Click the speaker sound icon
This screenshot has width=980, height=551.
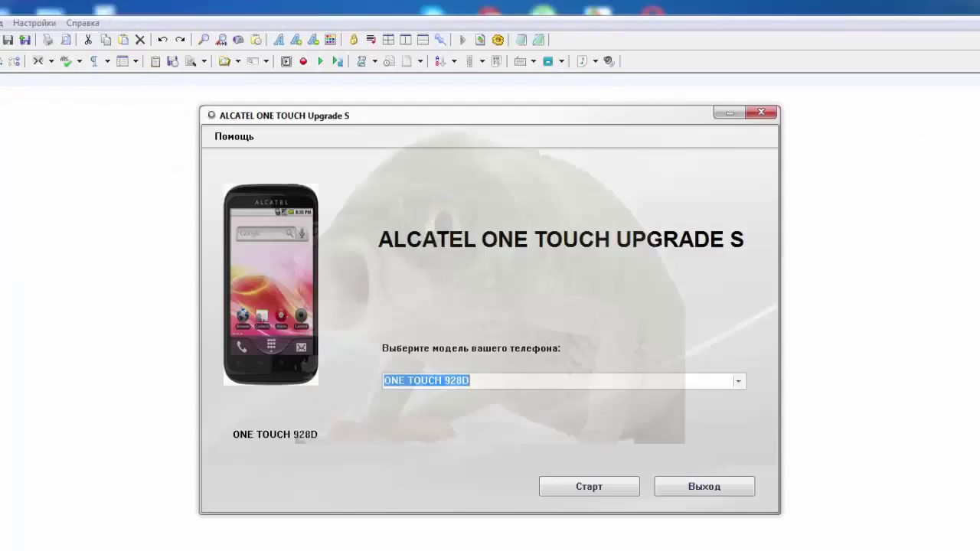pyautogui.click(x=609, y=61)
